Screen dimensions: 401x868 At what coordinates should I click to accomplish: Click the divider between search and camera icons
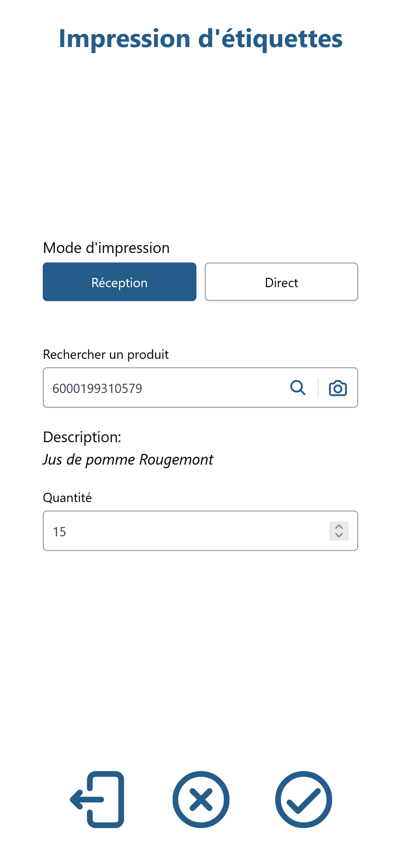click(x=318, y=388)
